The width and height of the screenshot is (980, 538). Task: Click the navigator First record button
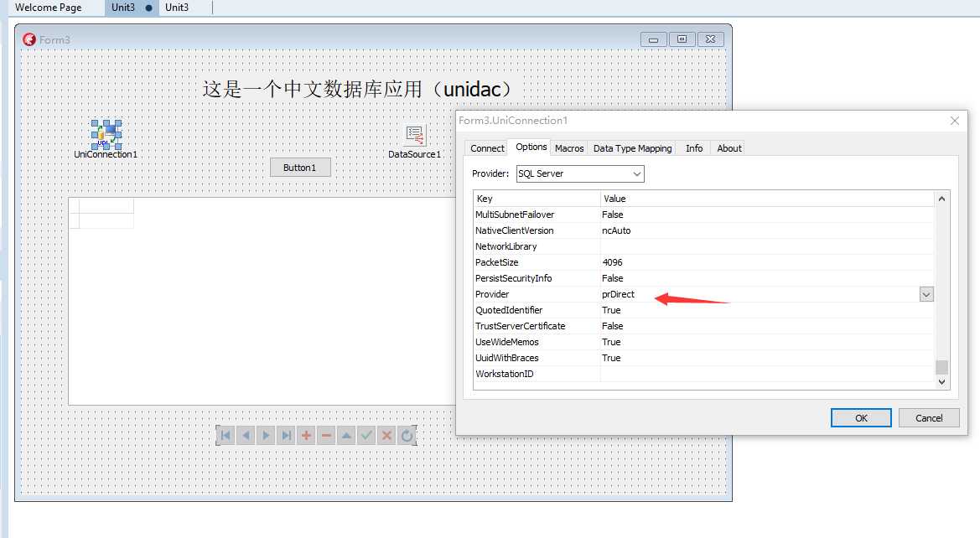click(x=226, y=436)
